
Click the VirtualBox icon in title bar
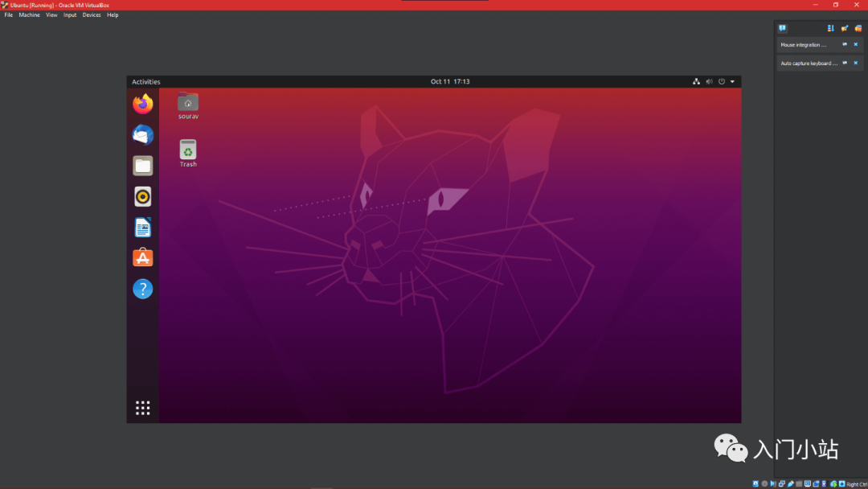pyautogui.click(x=5, y=5)
